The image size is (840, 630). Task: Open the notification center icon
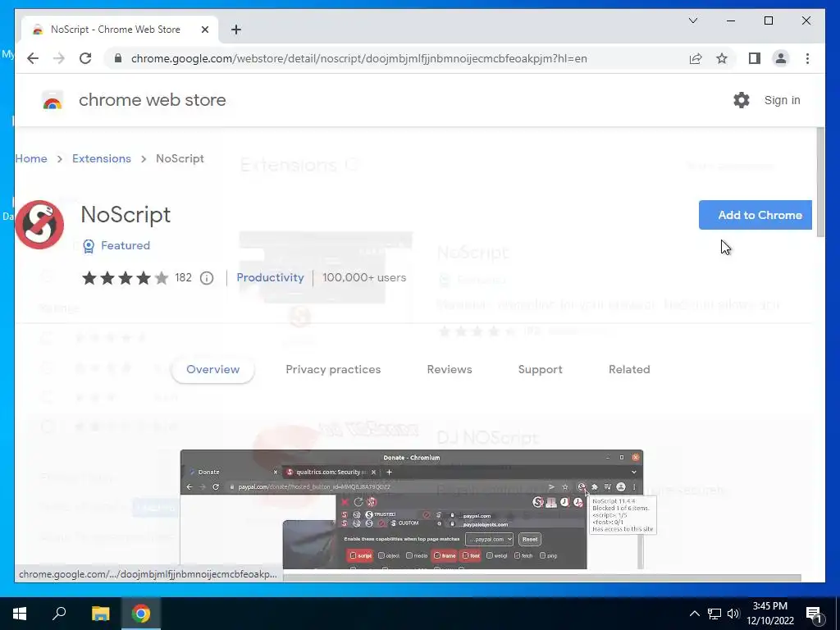815,614
